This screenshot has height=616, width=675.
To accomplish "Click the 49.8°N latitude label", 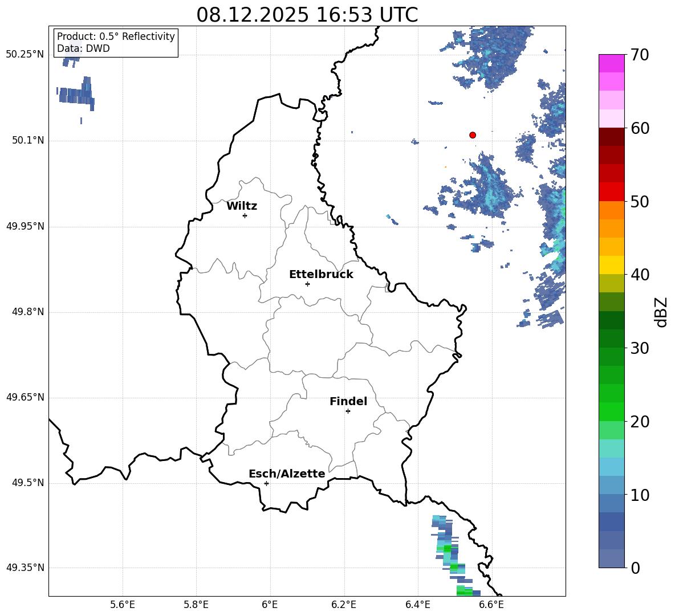I will [x=28, y=312].
